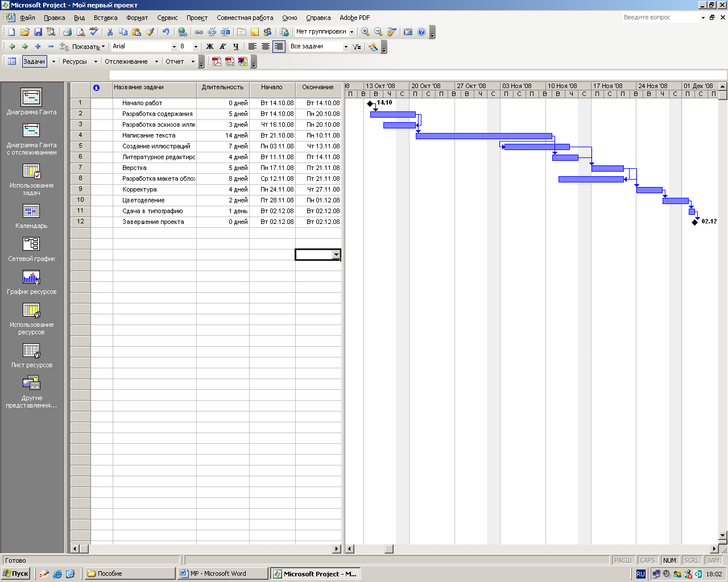Open print preview from the toolbar

[80, 32]
